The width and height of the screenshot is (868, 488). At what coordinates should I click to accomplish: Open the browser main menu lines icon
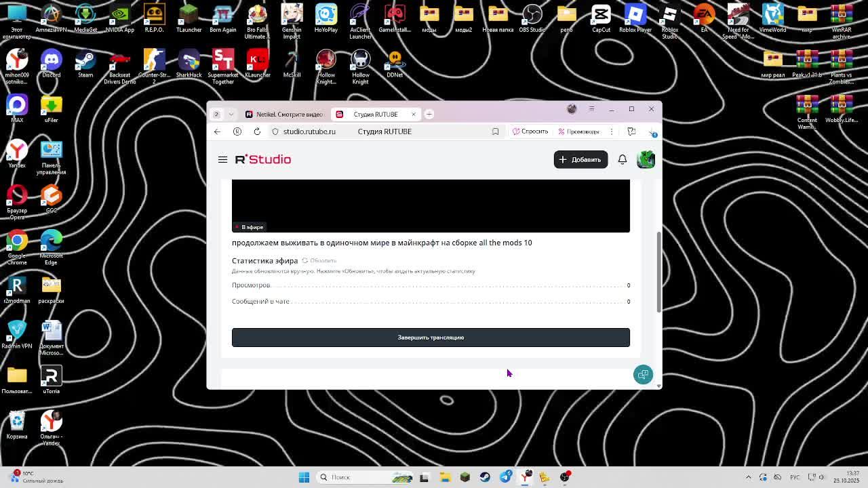point(591,108)
